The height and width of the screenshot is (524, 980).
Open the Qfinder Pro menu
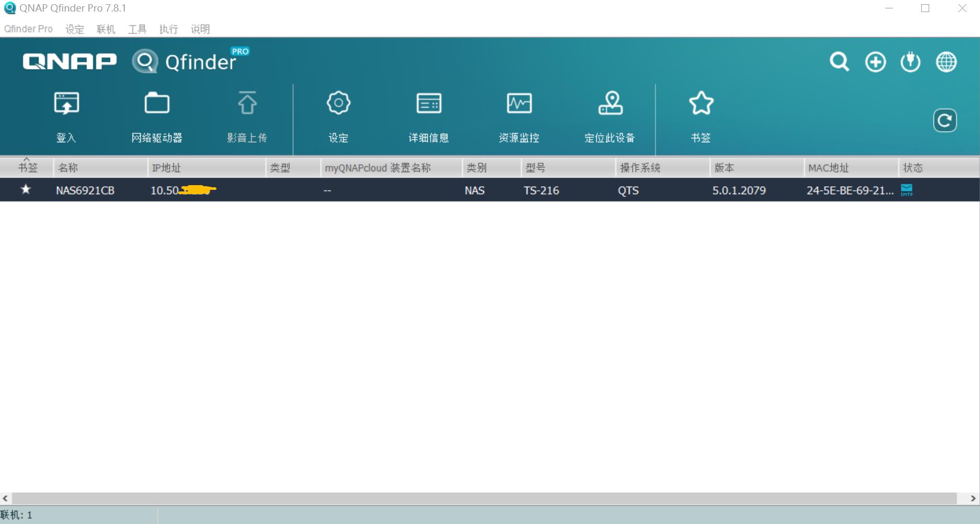[28, 29]
